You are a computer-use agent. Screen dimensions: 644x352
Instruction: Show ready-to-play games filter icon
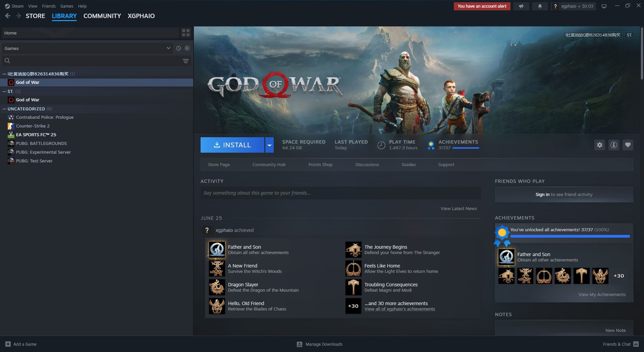pyautogui.click(x=187, y=48)
